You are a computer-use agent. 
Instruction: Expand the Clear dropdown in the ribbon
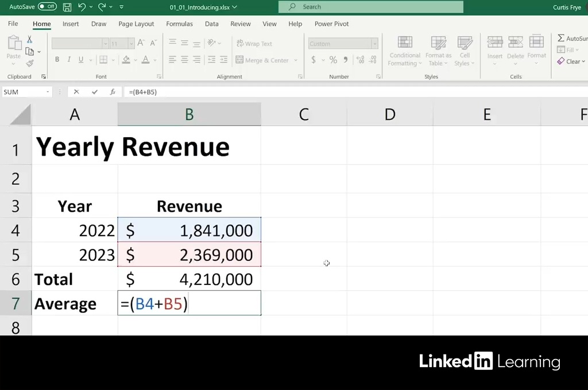pos(572,61)
